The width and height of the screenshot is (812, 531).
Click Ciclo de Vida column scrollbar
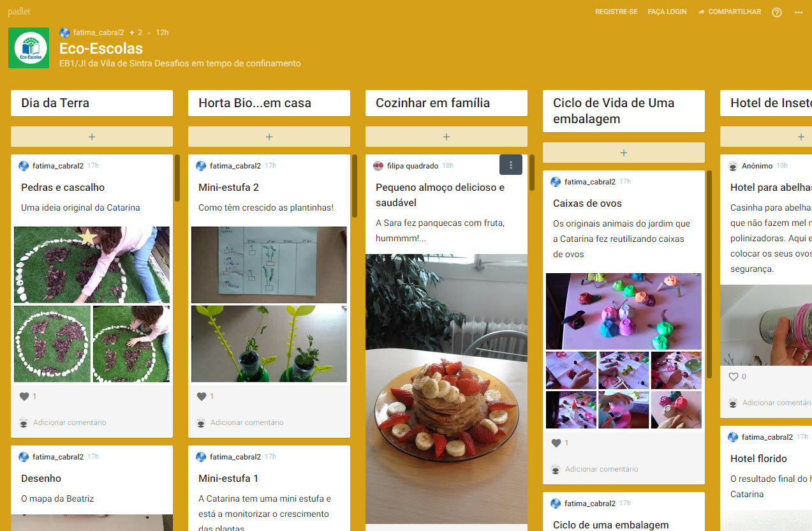[709, 274]
